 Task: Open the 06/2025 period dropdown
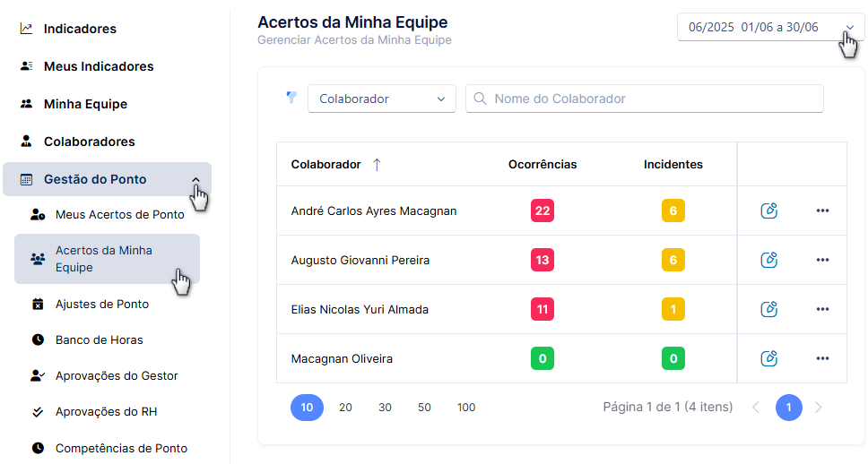770,27
